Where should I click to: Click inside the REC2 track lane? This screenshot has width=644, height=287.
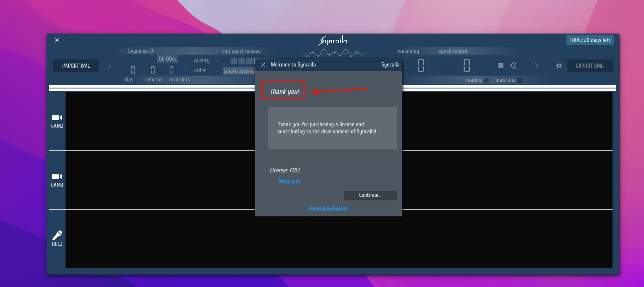pos(339,239)
